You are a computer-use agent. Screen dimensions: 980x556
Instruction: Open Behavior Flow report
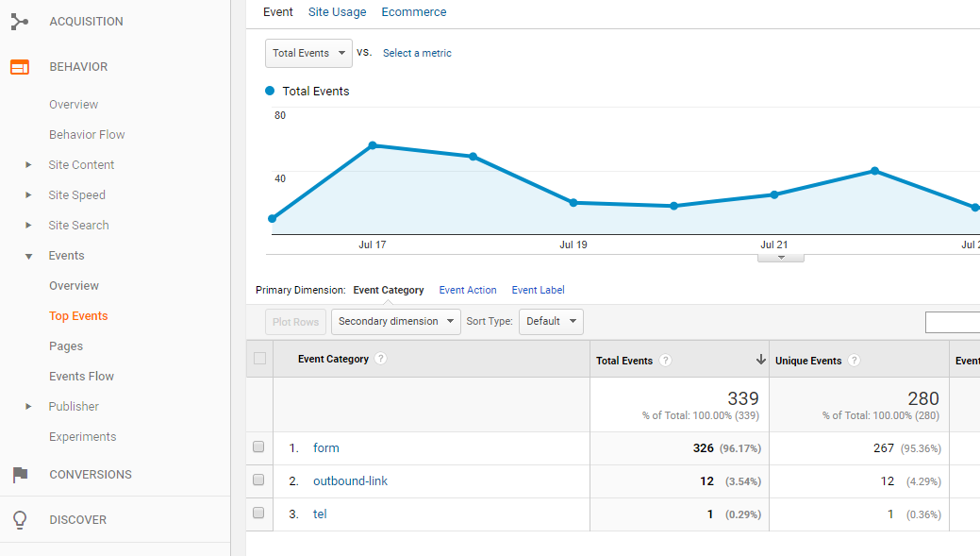[x=87, y=134]
